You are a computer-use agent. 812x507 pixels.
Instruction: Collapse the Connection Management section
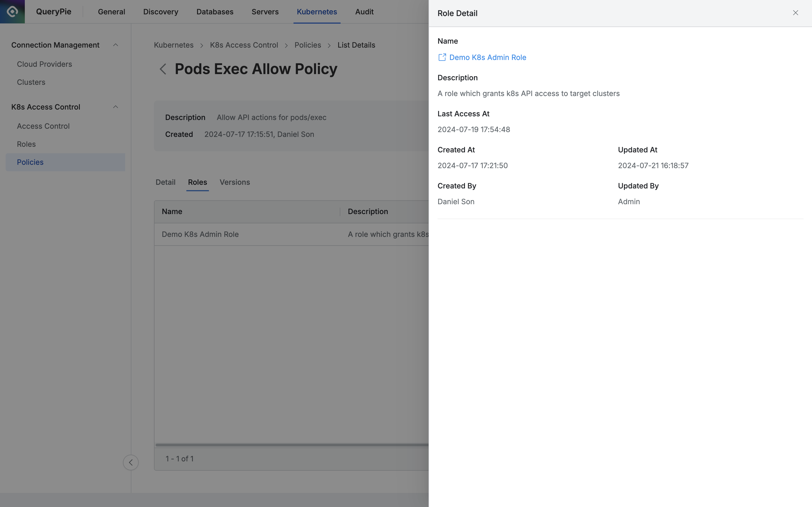pos(115,45)
